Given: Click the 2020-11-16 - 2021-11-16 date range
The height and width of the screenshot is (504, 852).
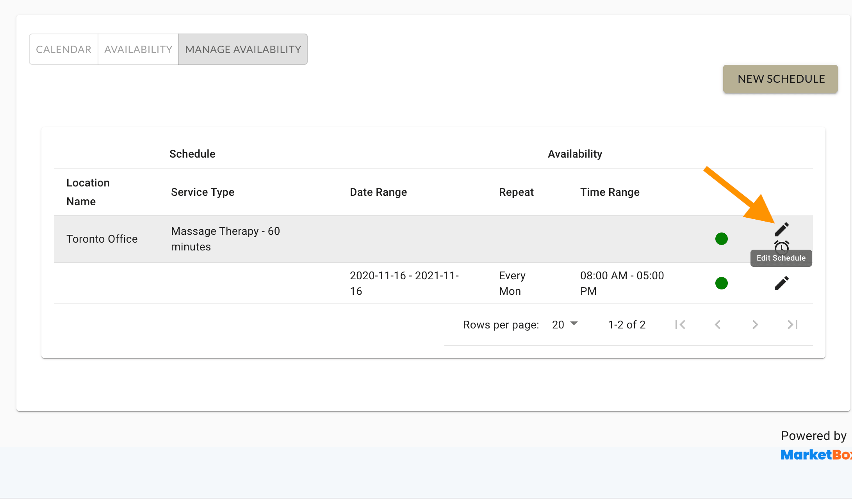Looking at the screenshot, I should [404, 283].
